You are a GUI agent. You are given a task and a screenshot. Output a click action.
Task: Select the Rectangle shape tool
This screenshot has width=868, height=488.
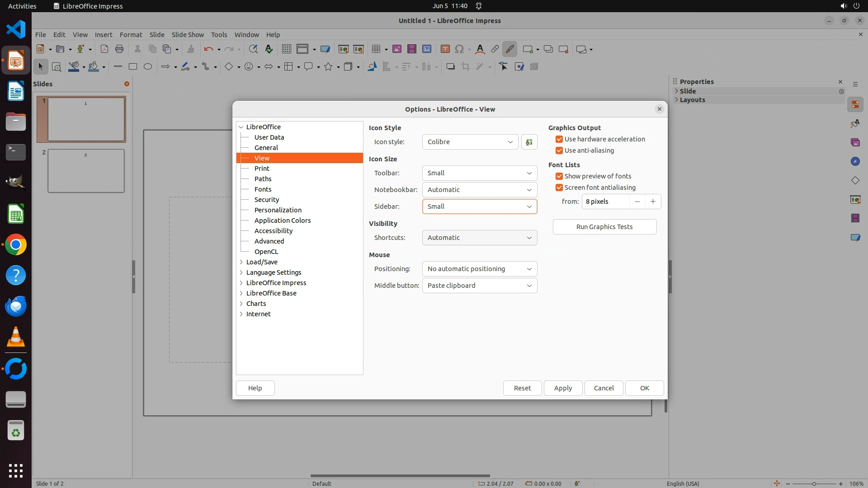click(x=132, y=67)
